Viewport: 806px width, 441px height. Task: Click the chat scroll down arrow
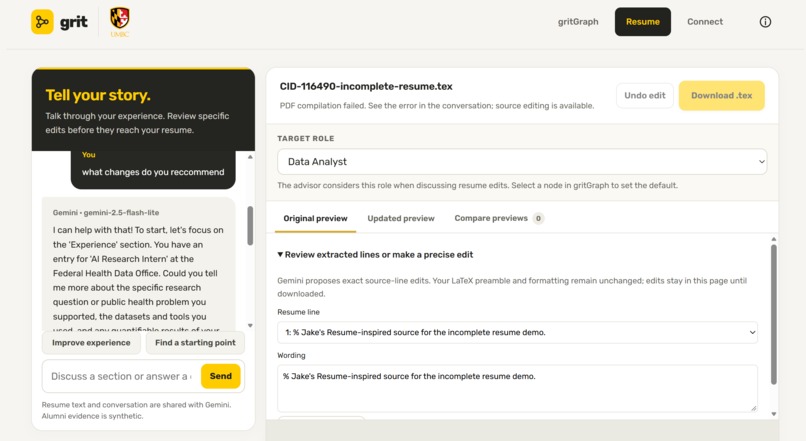[250, 325]
